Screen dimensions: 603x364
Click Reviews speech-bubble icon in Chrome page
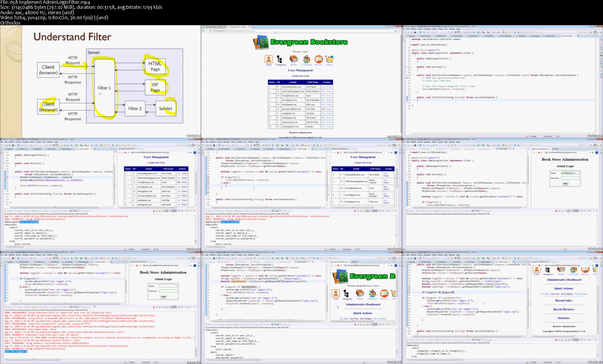[x=318, y=59]
